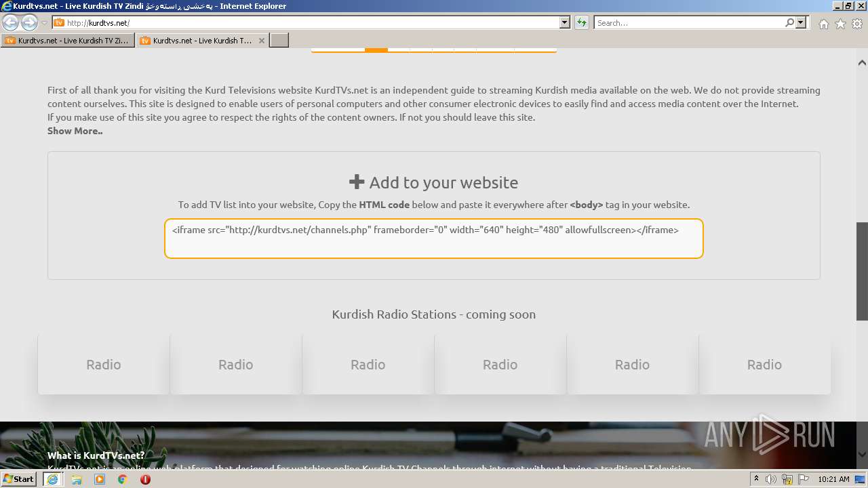868x488 pixels.
Task: Show hidden system tray icons
Action: pos(757,479)
